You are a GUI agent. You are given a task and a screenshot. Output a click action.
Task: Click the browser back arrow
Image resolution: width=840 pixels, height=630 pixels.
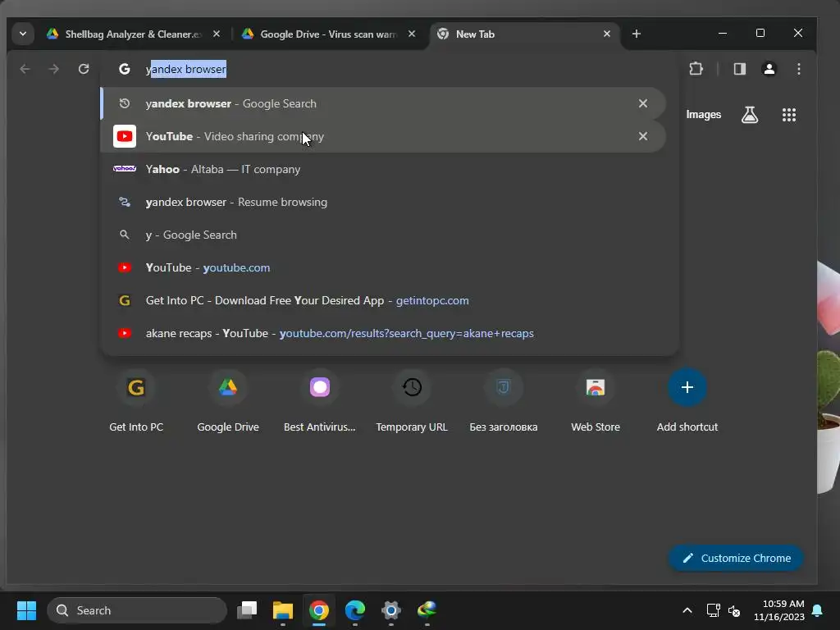pyautogui.click(x=25, y=69)
